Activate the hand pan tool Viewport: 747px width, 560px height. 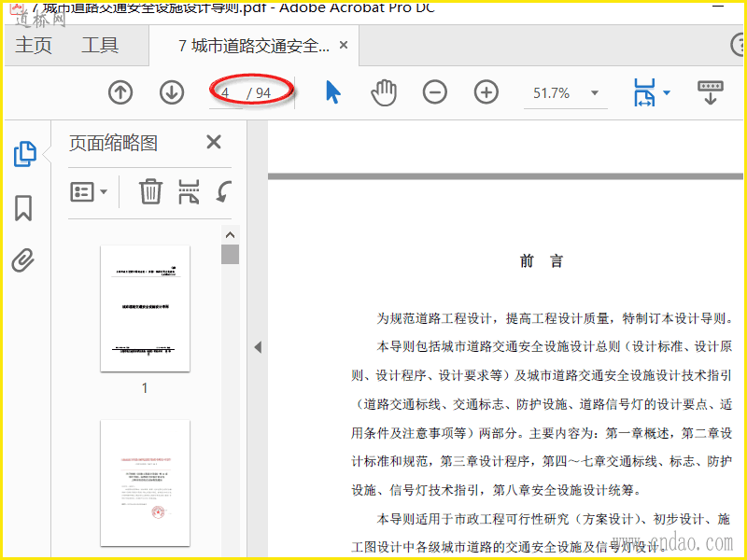[x=384, y=92]
